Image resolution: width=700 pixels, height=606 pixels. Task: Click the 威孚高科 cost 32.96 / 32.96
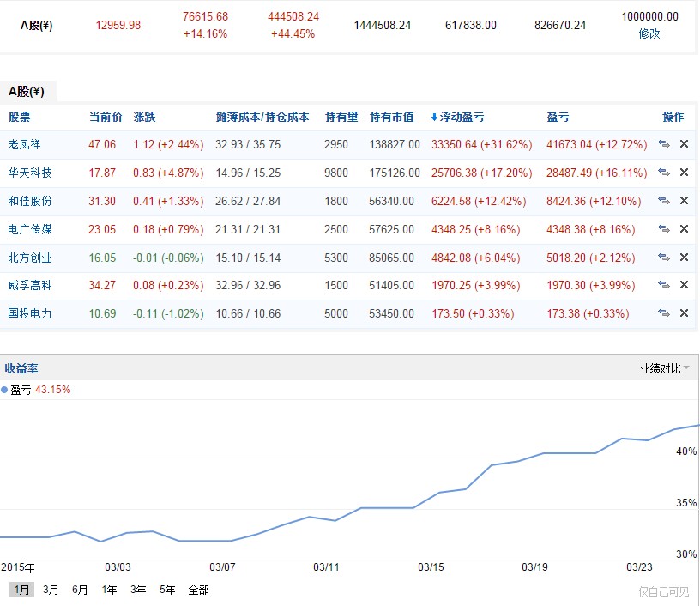[x=248, y=285]
